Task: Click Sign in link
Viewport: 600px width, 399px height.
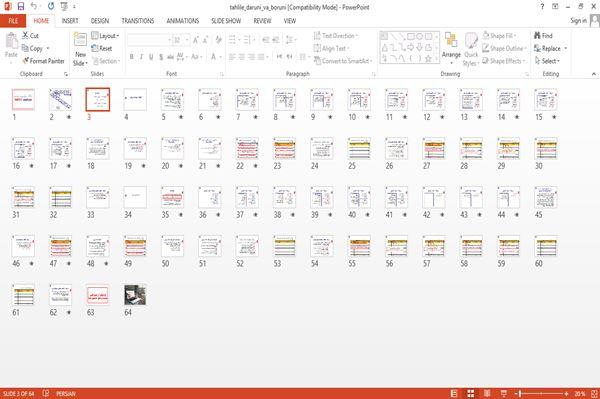Action: tap(578, 21)
